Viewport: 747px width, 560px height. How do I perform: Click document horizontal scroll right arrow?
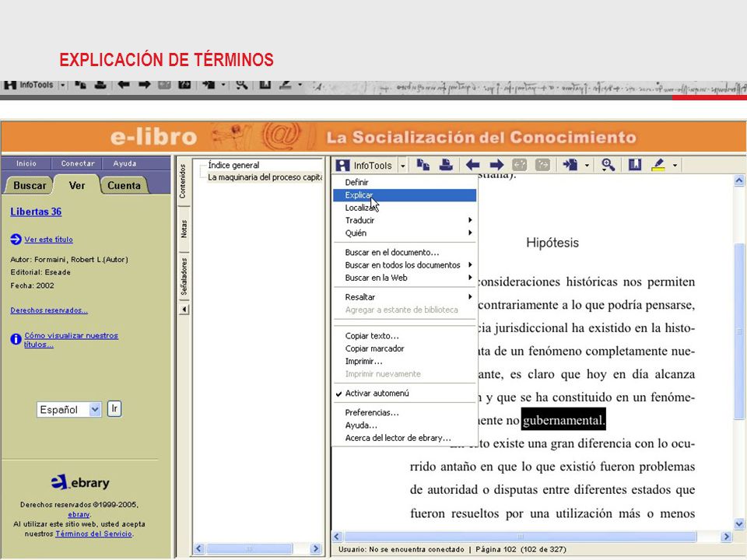tap(726, 536)
